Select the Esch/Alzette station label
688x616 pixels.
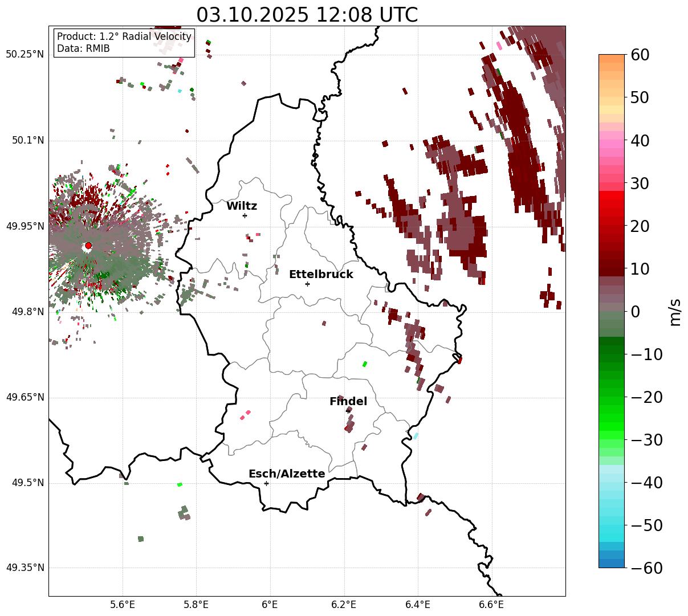coord(287,474)
